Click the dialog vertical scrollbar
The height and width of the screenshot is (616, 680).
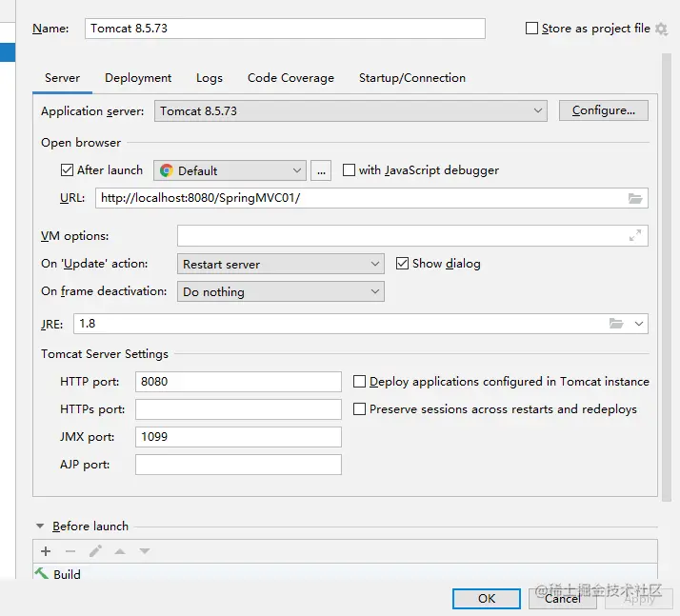[667, 277]
